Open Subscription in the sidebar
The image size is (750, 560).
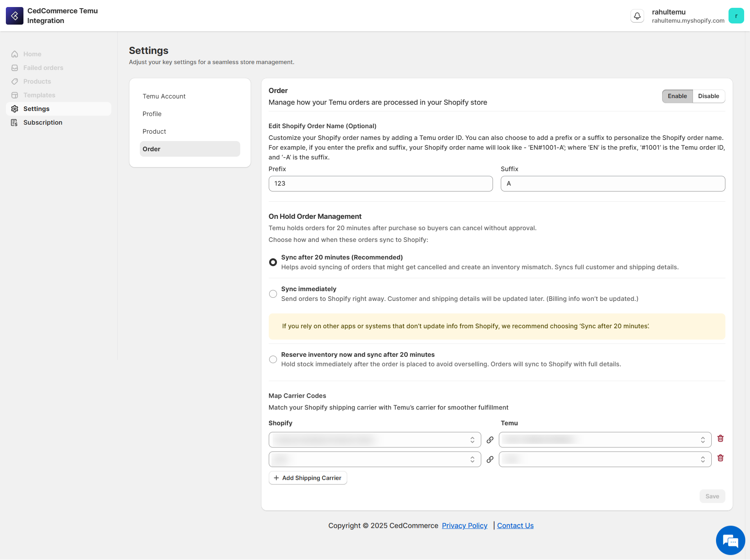tap(59, 122)
